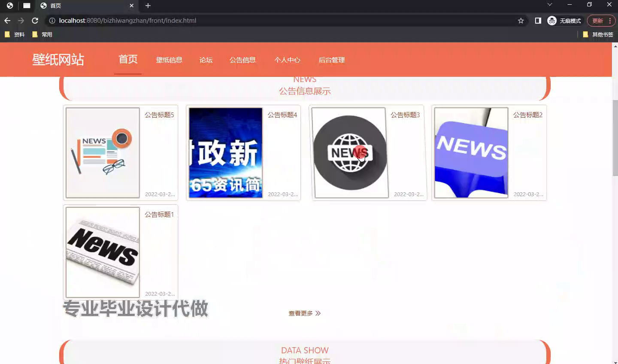Click the 壁纸网站 site logo text
Viewport: 618px width, 364px height.
click(x=58, y=60)
